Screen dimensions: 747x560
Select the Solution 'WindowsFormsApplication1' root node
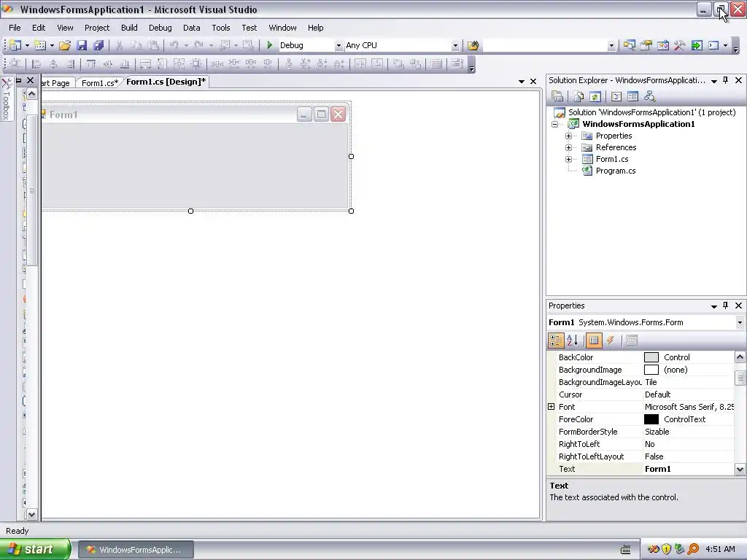coord(651,112)
